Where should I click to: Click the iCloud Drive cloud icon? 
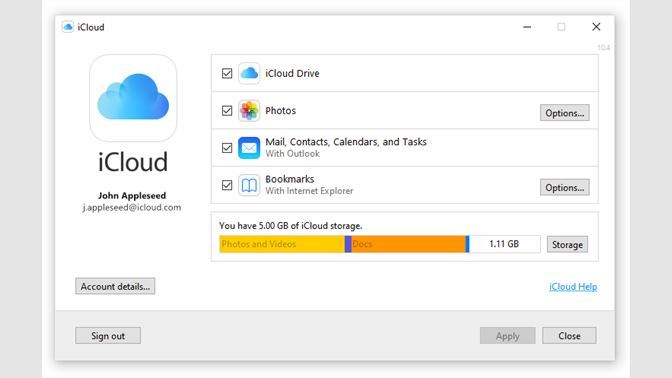click(x=249, y=73)
